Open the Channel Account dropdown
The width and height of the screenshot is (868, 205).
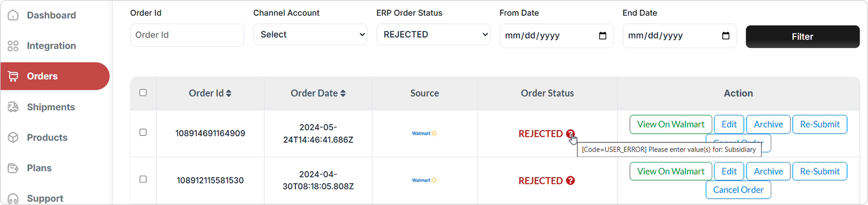[310, 34]
